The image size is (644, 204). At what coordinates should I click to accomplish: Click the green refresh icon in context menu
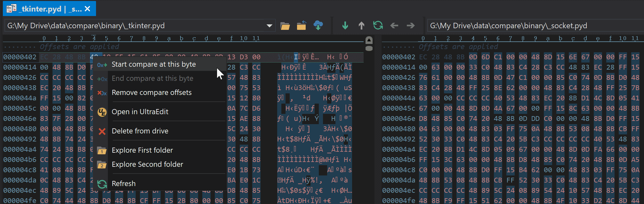coord(102,184)
